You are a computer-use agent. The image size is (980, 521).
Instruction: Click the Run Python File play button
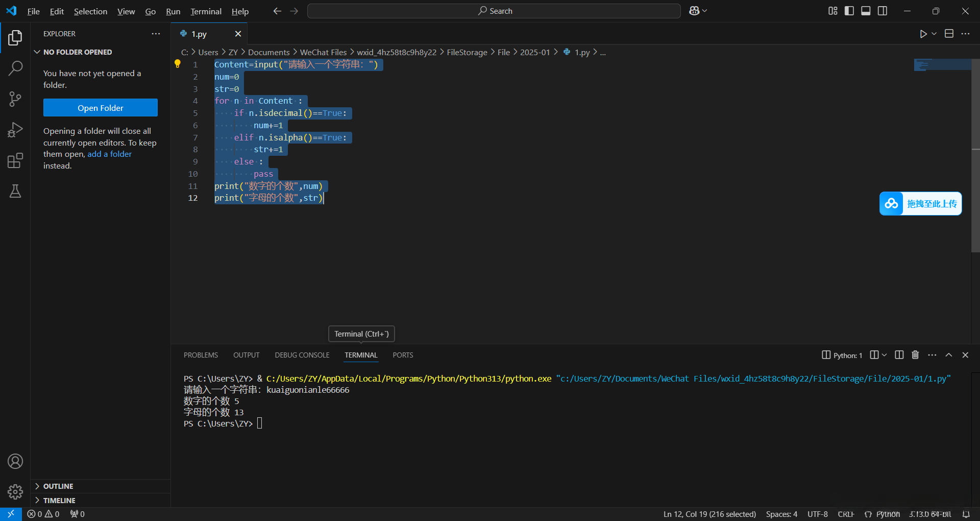click(923, 34)
